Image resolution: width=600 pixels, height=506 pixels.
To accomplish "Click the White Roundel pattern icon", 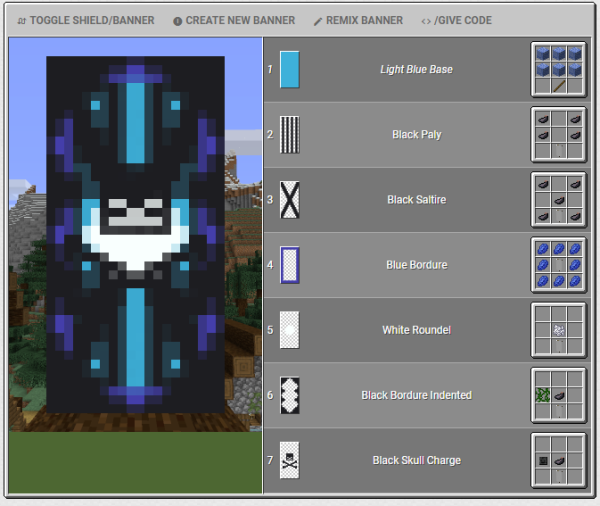I will (x=290, y=330).
